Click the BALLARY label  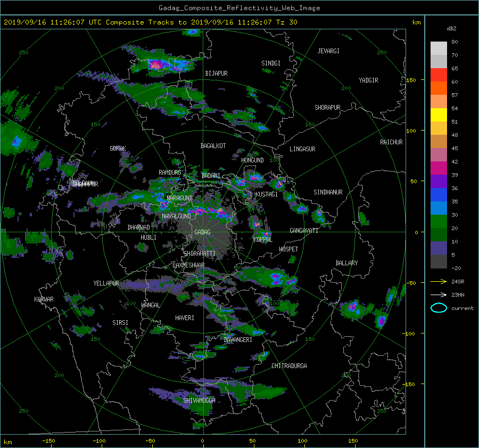(346, 263)
